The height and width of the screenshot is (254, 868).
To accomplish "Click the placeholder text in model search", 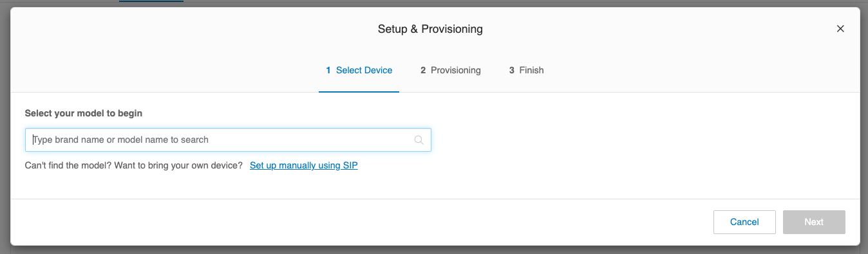I will [x=121, y=140].
